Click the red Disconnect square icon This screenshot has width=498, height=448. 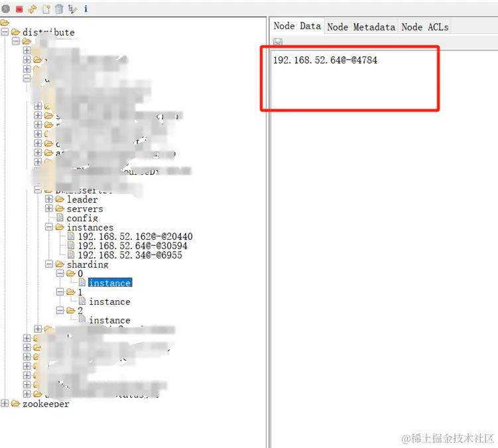pyautogui.click(x=19, y=9)
